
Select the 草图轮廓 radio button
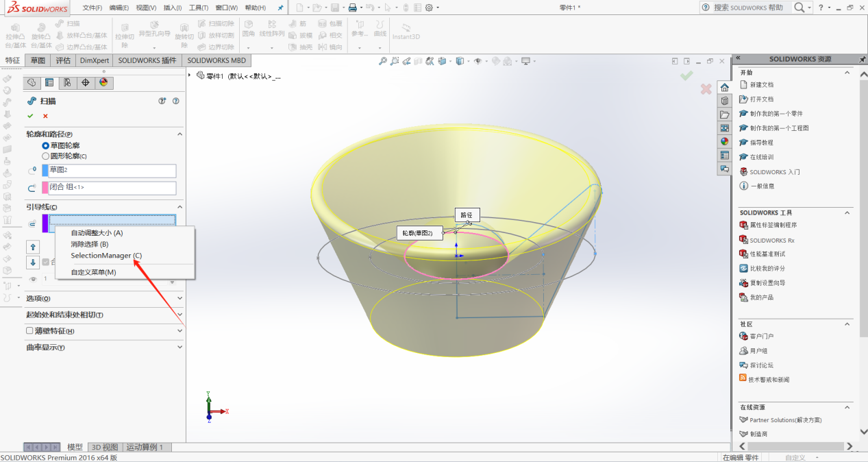[x=46, y=146]
